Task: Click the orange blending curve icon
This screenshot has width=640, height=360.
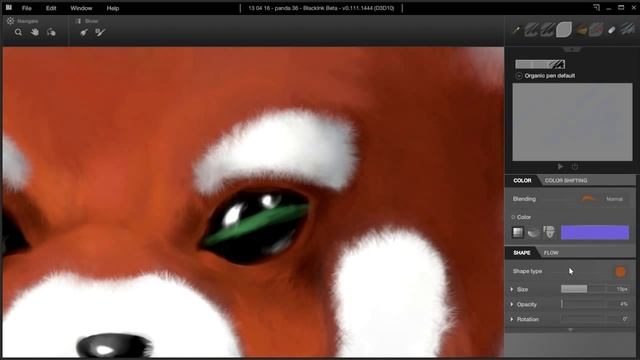Action: coord(587,199)
